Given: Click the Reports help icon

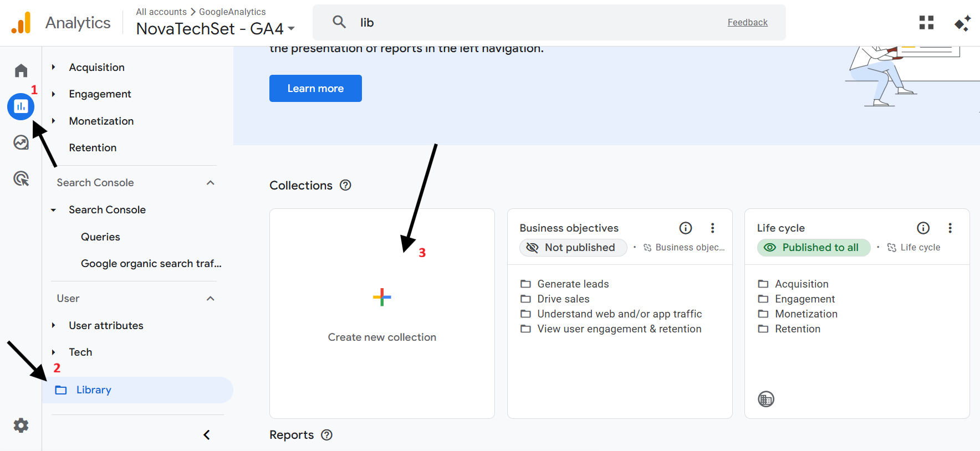Looking at the screenshot, I should (327, 435).
